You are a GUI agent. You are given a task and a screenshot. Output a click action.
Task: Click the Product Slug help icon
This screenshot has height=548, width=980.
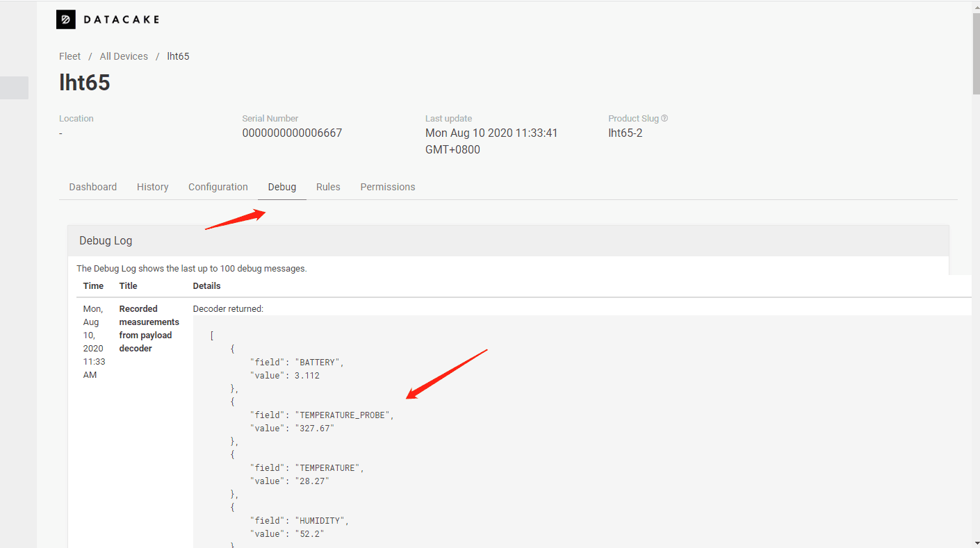click(664, 119)
